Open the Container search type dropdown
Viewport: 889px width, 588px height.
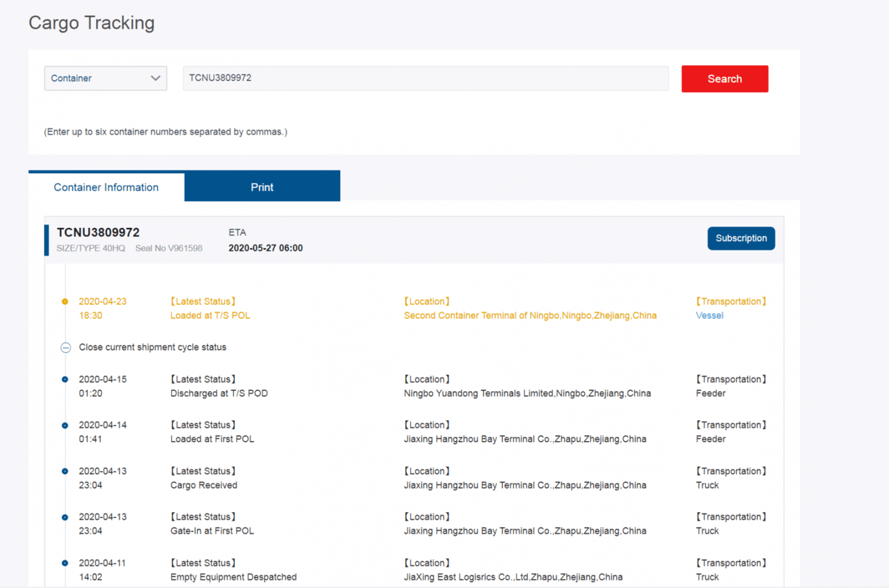[x=105, y=78]
